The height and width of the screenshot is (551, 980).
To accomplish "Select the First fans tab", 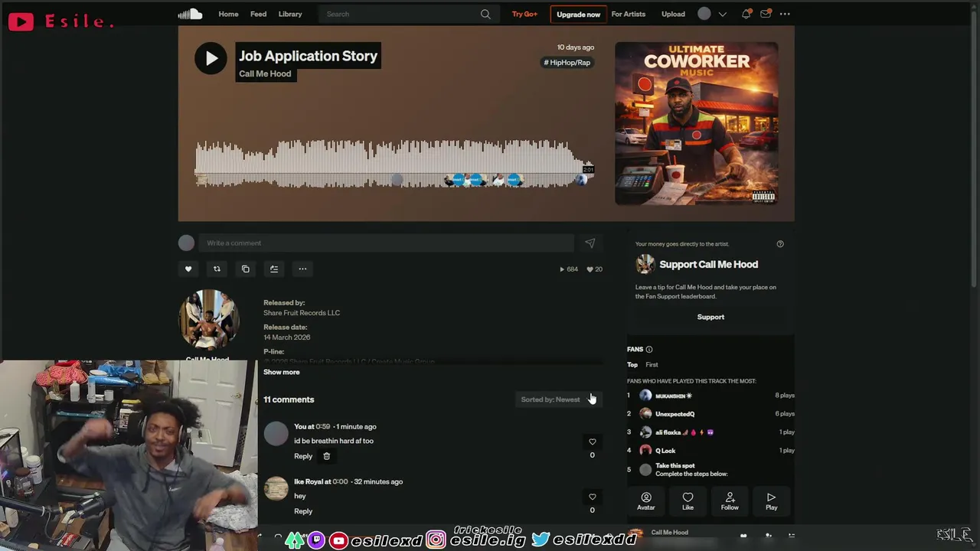I will (652, 365).
